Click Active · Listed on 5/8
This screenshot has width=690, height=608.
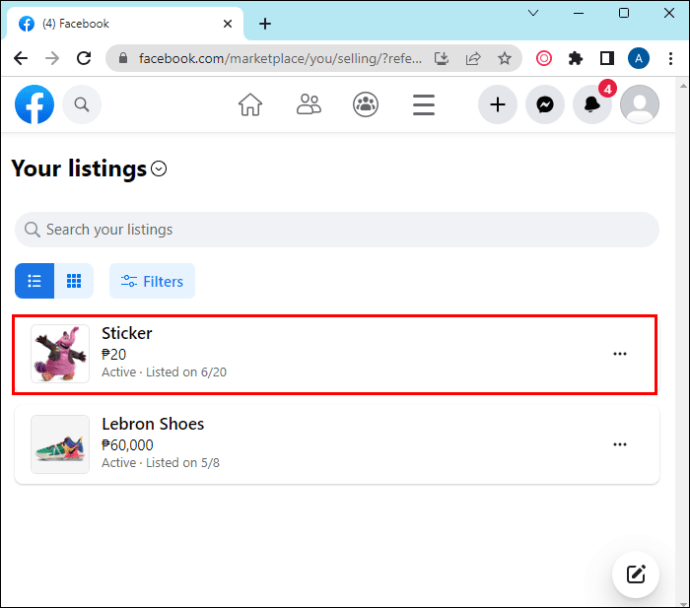[161, 463]
